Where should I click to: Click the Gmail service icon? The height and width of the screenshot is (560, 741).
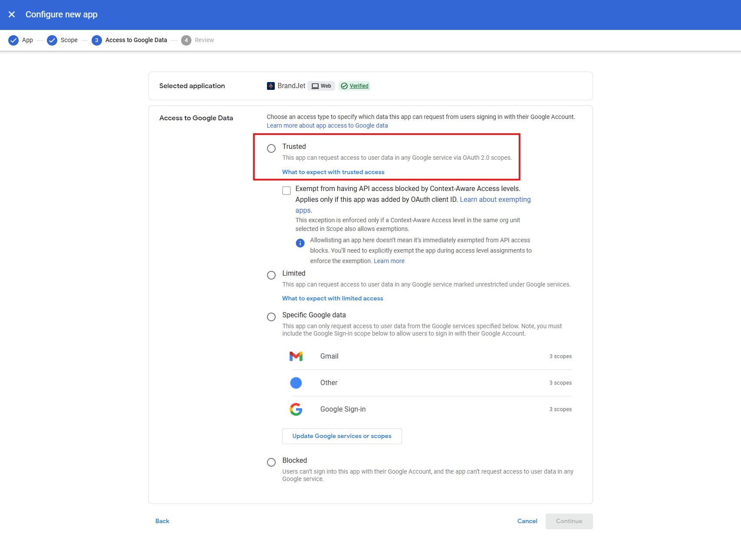pos(296,356)
